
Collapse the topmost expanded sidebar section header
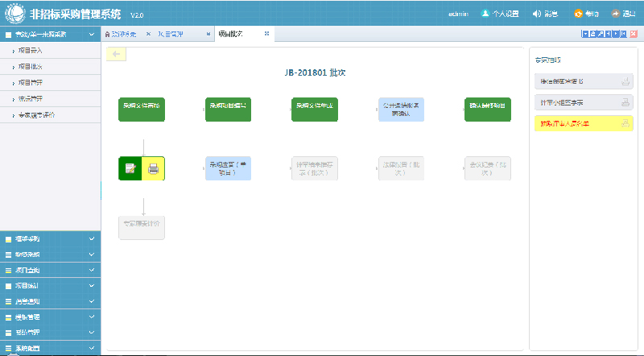pos(50,35)
